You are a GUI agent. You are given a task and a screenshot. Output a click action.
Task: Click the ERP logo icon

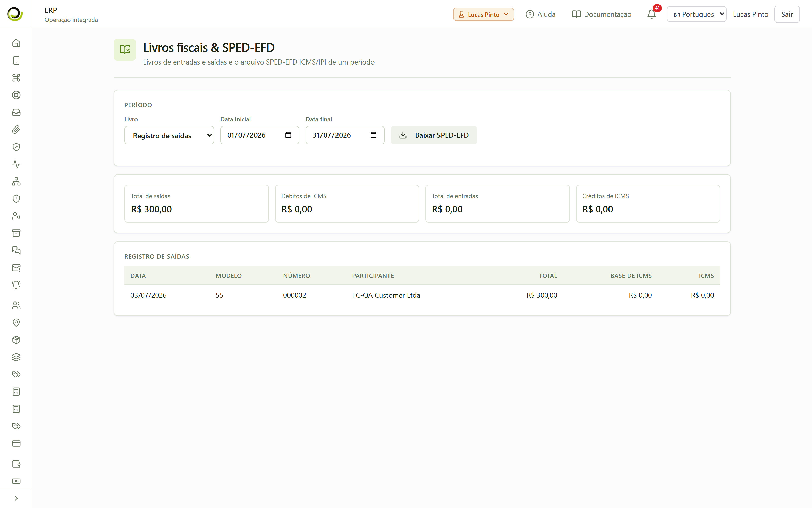click(15, 14)
